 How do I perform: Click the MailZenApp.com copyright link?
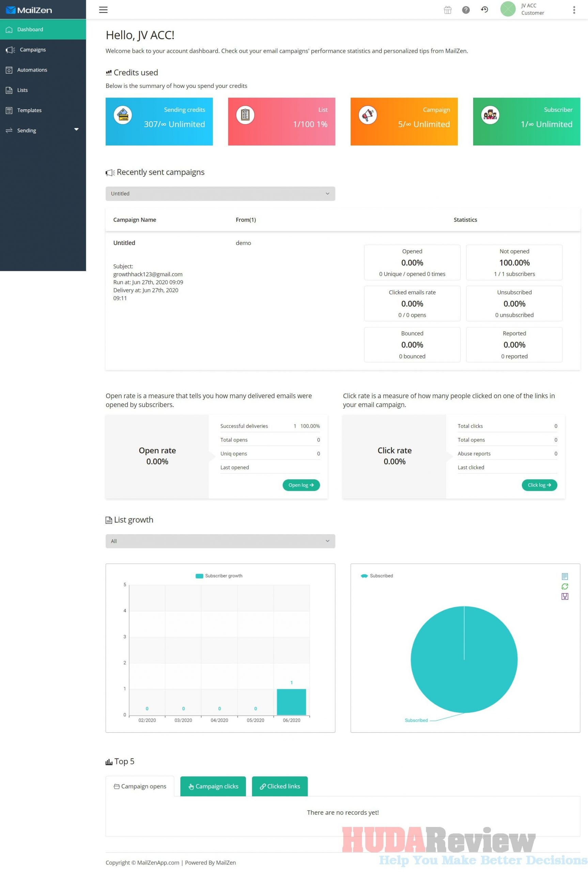click(157, 862)
